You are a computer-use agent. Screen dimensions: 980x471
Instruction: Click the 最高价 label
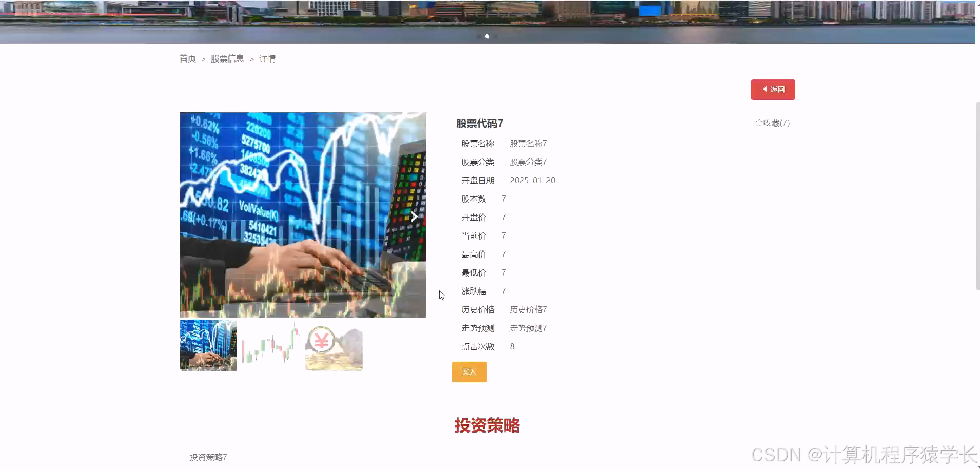474,254
